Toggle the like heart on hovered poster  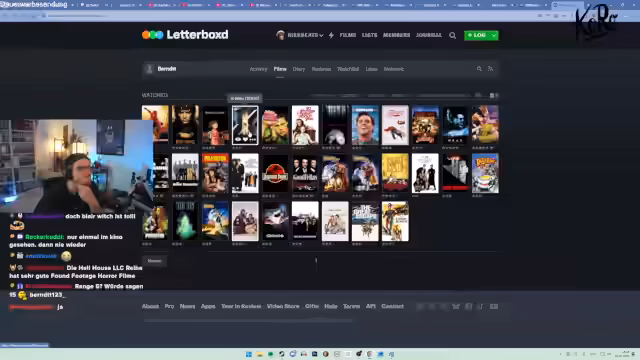click(245, 140)
